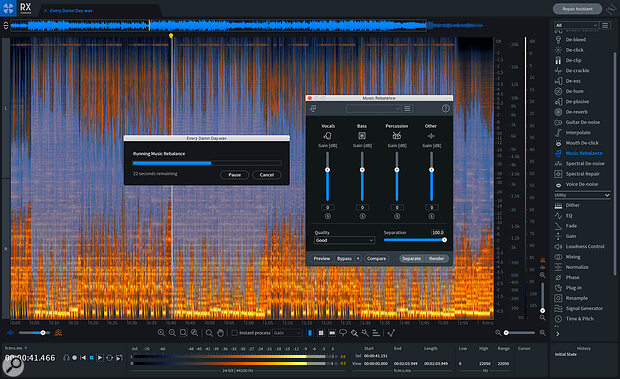Select the grab hand tool
This screenshot has width=620, height=379.
(220, 333)
